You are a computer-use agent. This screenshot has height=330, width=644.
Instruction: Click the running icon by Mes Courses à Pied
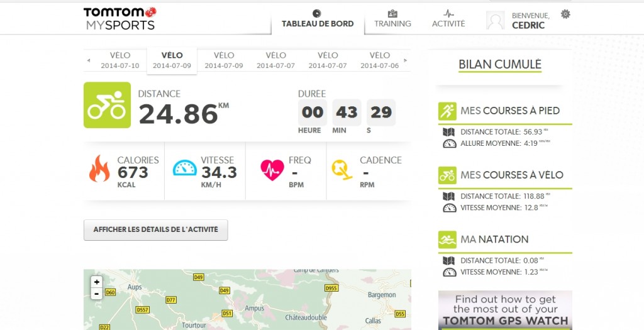[x=447, y=111]
